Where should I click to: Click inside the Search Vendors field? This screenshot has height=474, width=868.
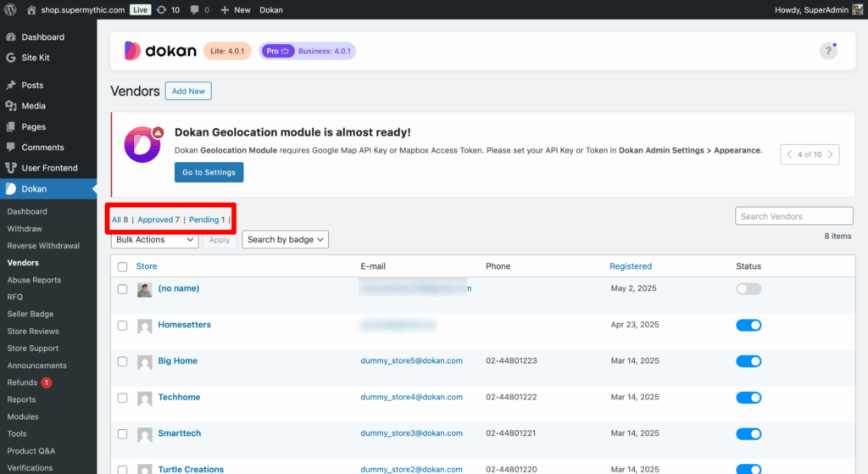click(793, 216)
